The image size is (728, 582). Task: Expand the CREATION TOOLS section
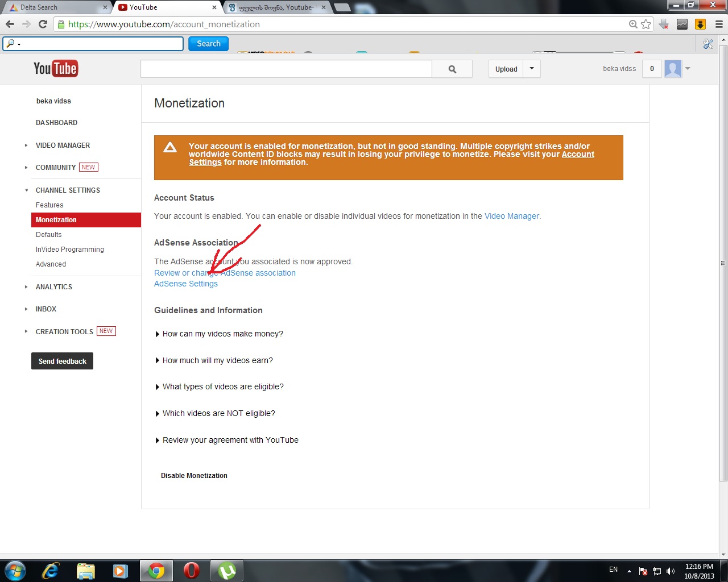pyautogui.click(x=26, y=331)
